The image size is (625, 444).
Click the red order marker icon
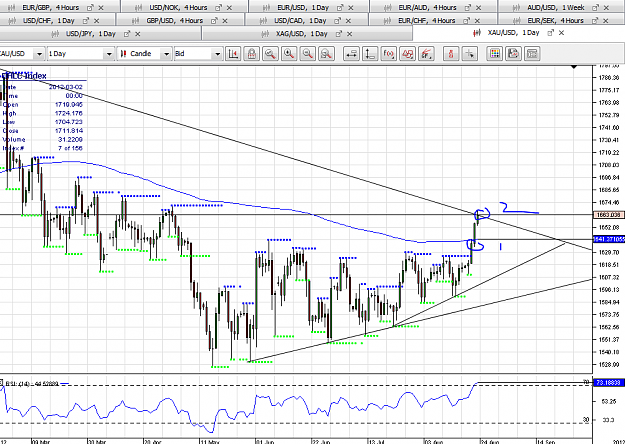pyautogui.click(x=451, y=53)
